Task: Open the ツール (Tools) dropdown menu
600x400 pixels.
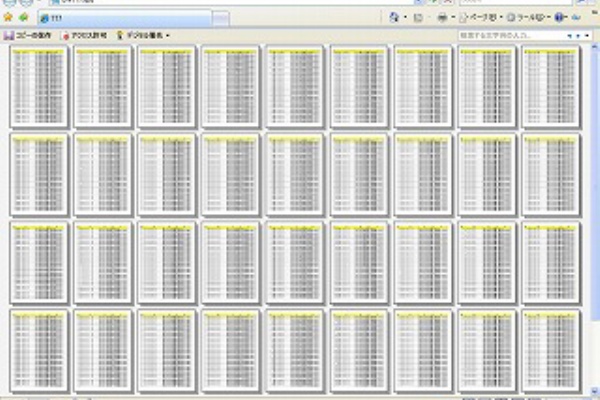Action: (528, 18)
